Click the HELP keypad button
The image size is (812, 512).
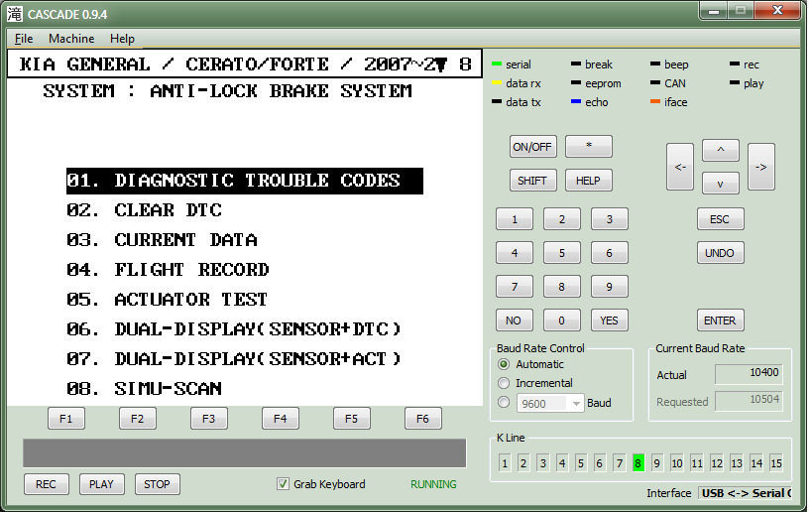(589, 181)
